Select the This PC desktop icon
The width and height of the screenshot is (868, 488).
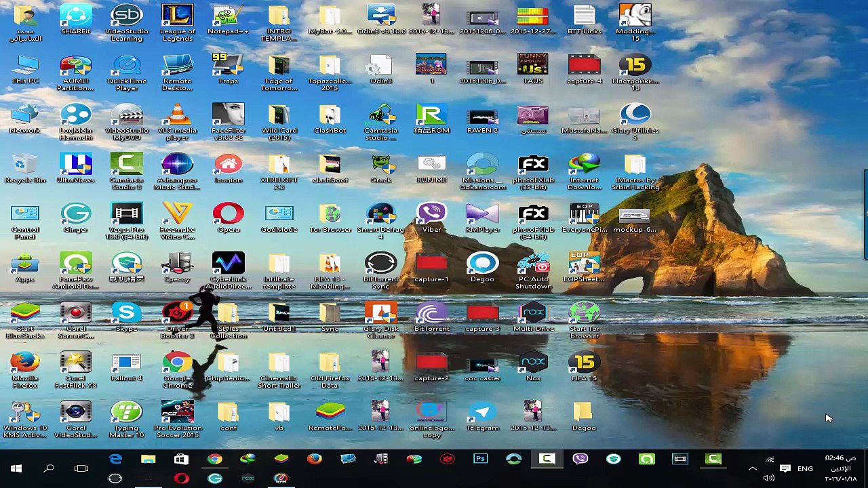point(25,70)
